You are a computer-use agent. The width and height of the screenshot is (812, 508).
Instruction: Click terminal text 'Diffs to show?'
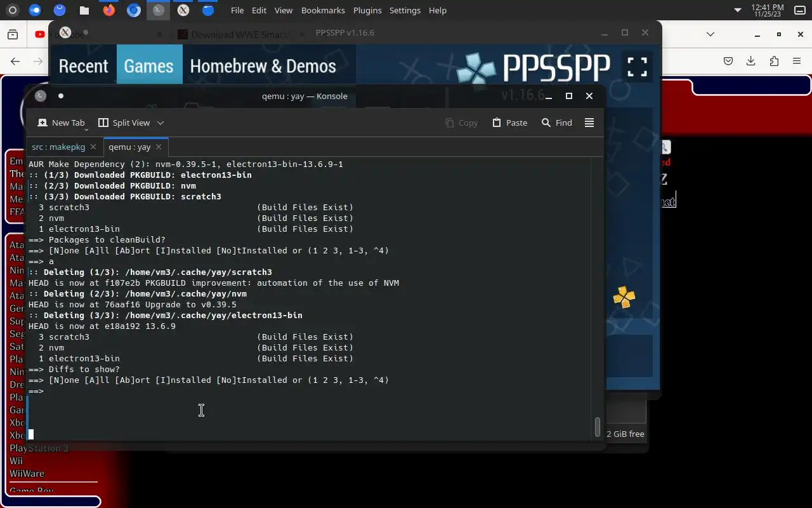coord(84,369)
